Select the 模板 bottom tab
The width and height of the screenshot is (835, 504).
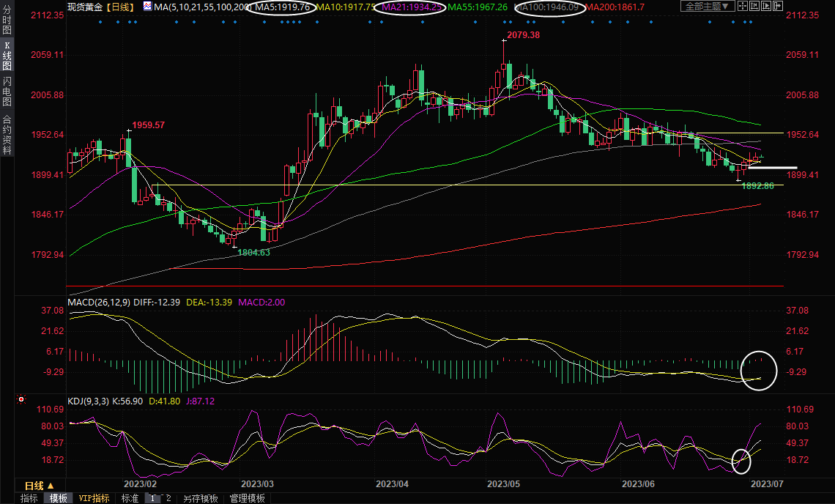pyautogui.click(x=58, y=498)
